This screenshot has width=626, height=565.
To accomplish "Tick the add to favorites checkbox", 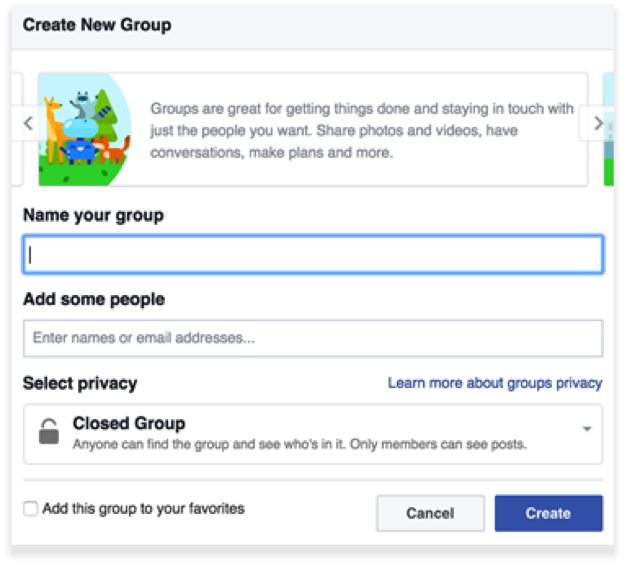I will point(31,509).
